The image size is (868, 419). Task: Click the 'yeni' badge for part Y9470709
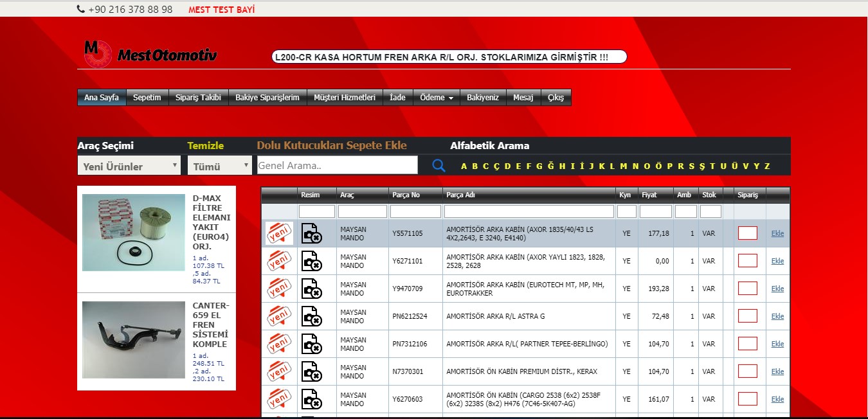click(279, 289)
